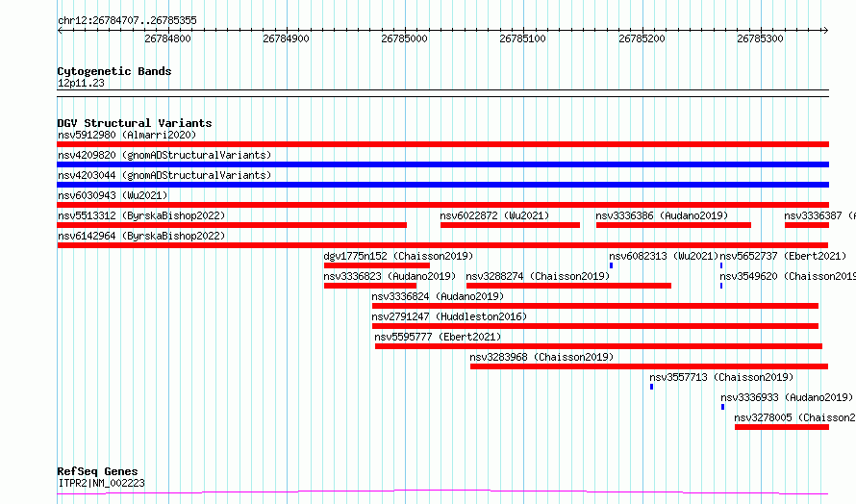Click the nsv6082313 (Wu2021) text label
The image size is (856, 504).
click(664, 256)
